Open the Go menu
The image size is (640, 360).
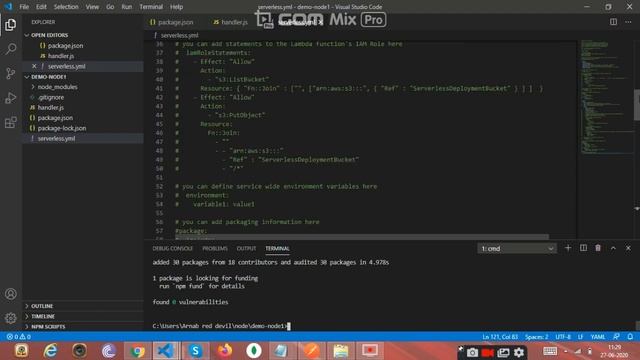click(x=110, y=7)
